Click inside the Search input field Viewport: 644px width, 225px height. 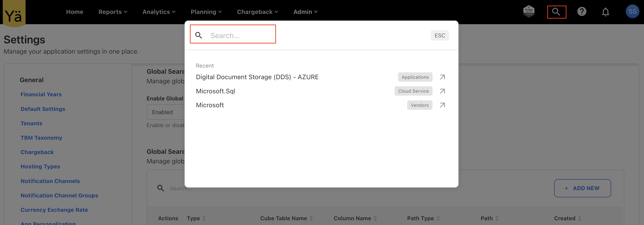(240, 35)
